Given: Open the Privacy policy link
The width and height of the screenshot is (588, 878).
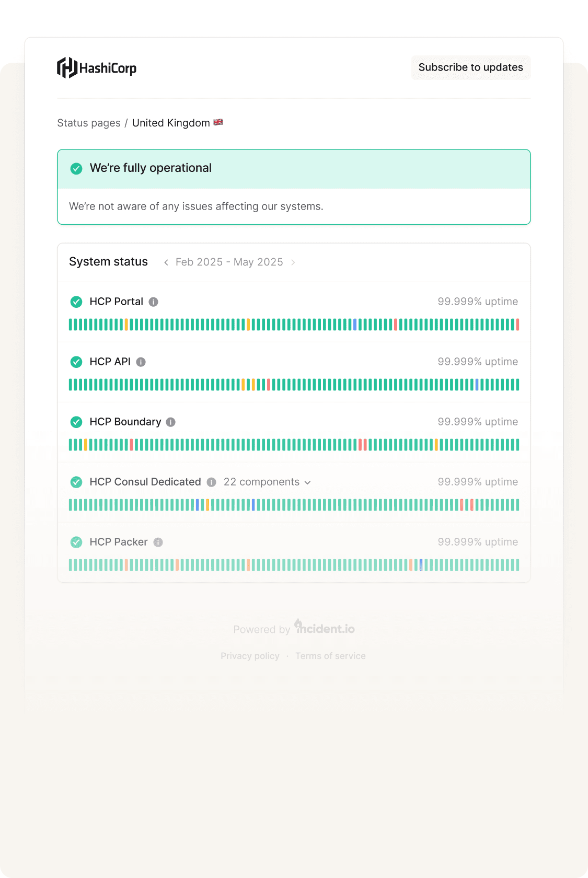Looking at the screenshot, I should point(250,656).
